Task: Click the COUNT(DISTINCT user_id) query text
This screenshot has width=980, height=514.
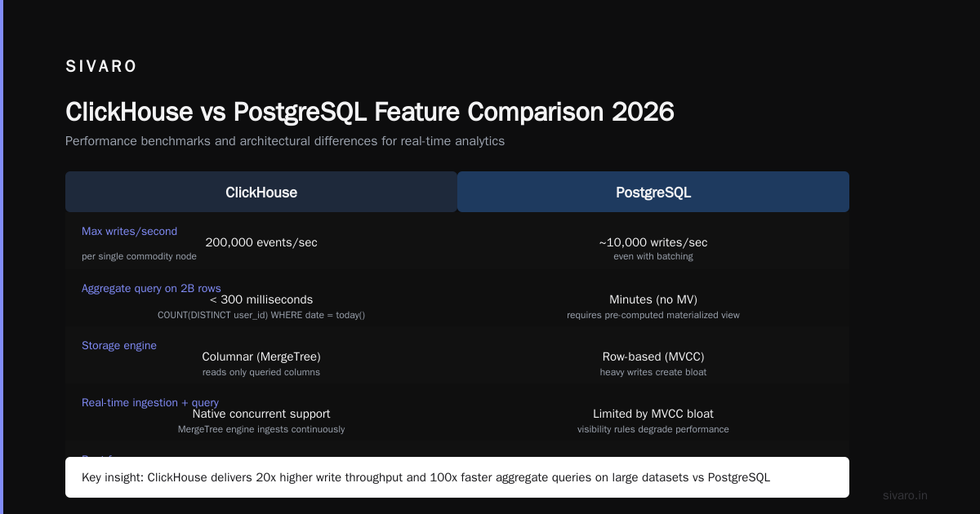Action: [261, 315]
